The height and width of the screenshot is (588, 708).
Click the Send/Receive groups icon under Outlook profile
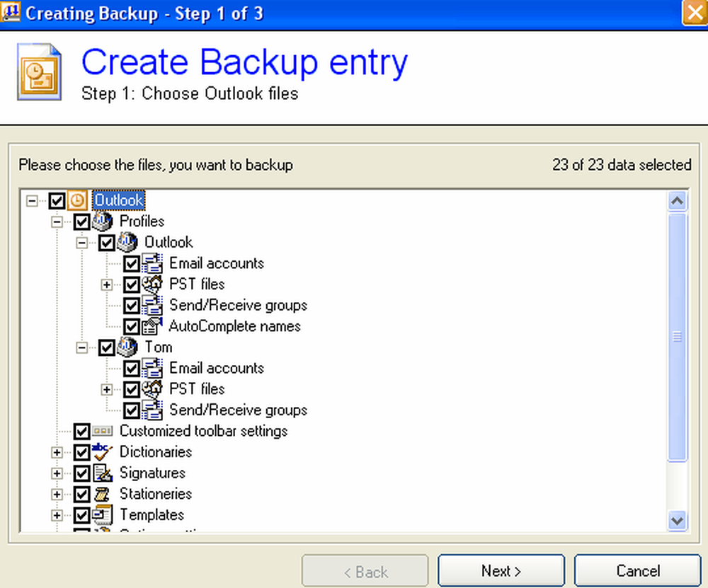pyautogui.click(x=153, y=305)
